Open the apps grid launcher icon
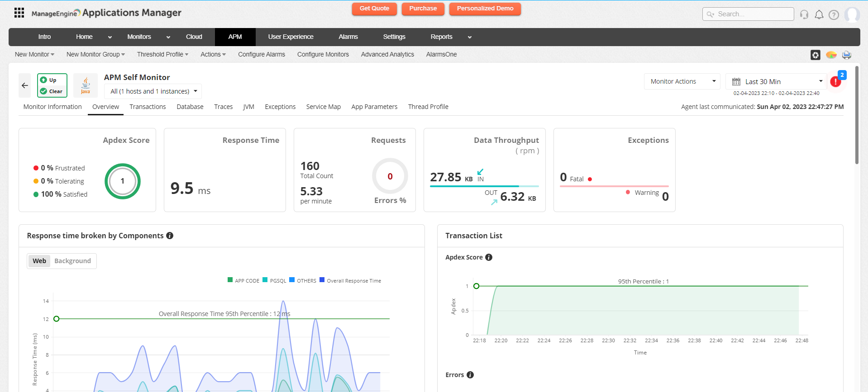 coord(19,13)
